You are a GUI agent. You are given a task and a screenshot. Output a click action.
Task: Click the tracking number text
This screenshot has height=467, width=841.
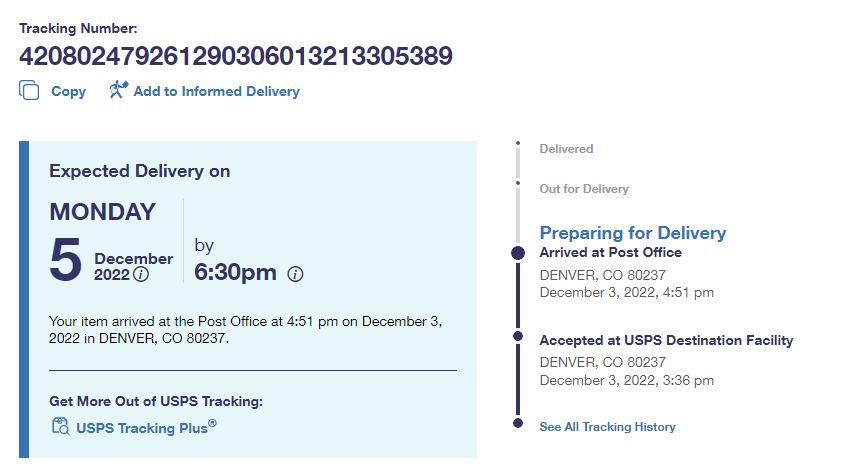tap(236, 55)
